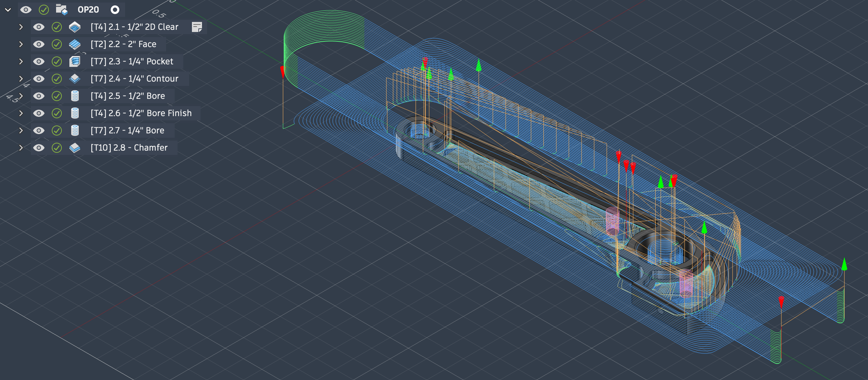Expand the 2.4 - 1/4" Contour operation
Screen dimensions: 868x380
[21, 79]
